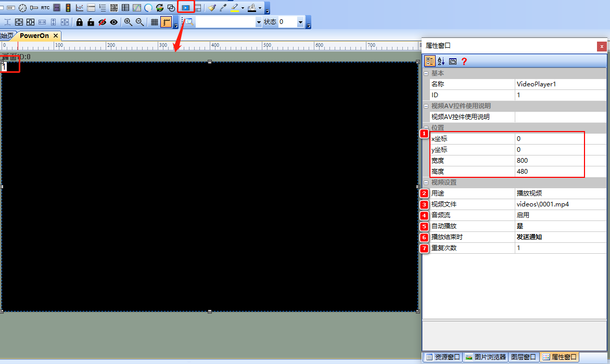
Task: Select the video player control tool
Action: point(185,8)
